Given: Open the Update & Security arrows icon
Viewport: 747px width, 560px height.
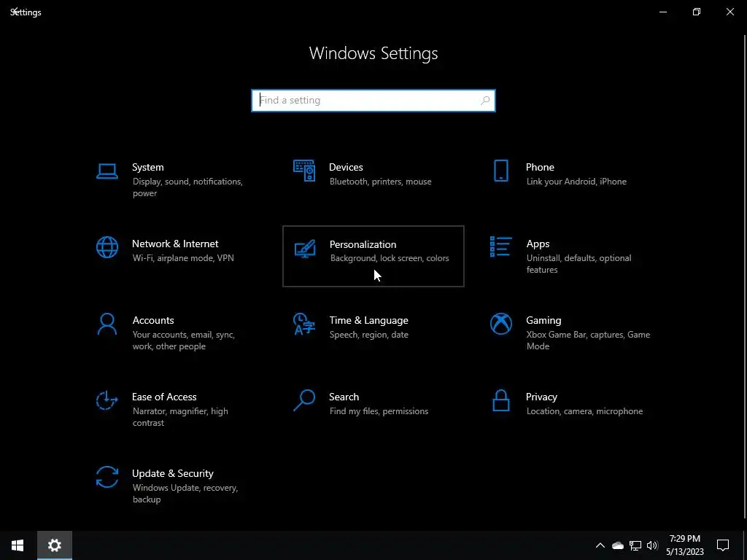Looking at the screenshot, I should pos(107,477).
